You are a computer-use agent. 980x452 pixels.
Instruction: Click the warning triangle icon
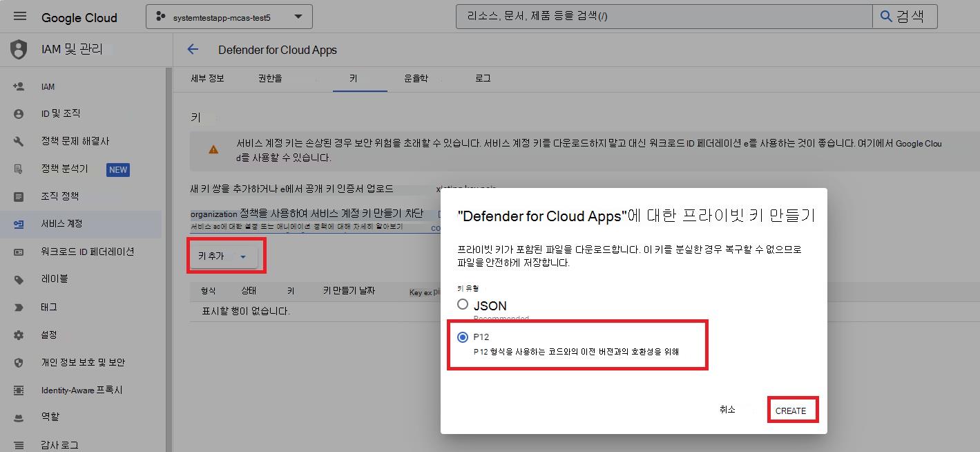[x=213, y=149]
